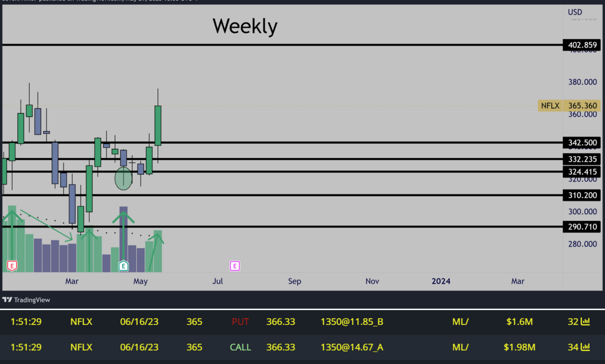Click the 380.000 price axis label

point(582,82)
